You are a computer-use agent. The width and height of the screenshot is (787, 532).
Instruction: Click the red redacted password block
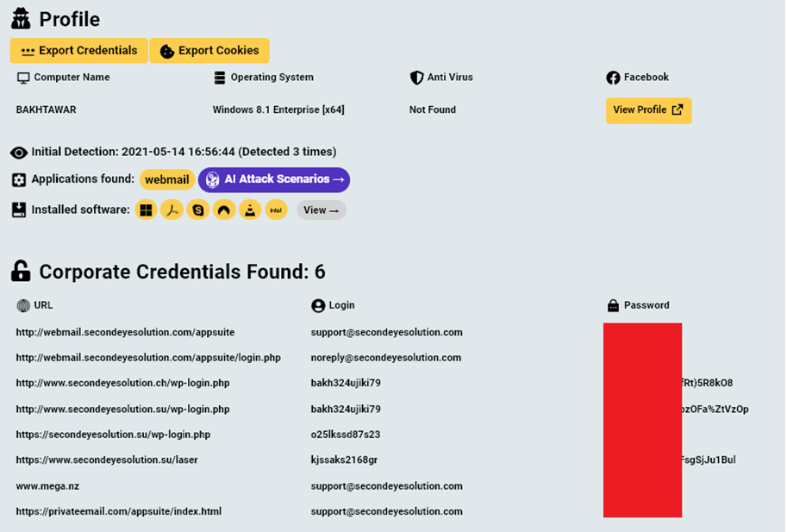click(642, 420)
